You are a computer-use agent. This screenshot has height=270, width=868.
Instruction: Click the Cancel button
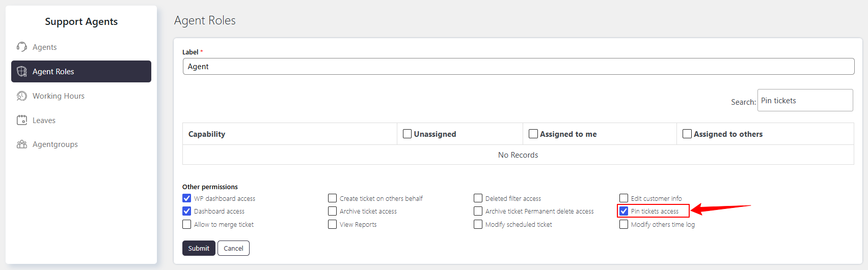click(233, 248)
